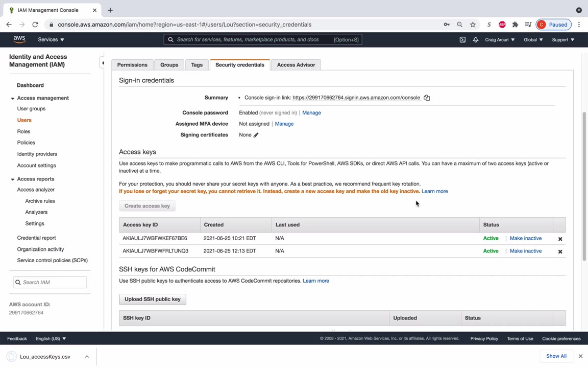Open the notifications bell icon
Screen dimensions: 588x368
coord(476,39)
